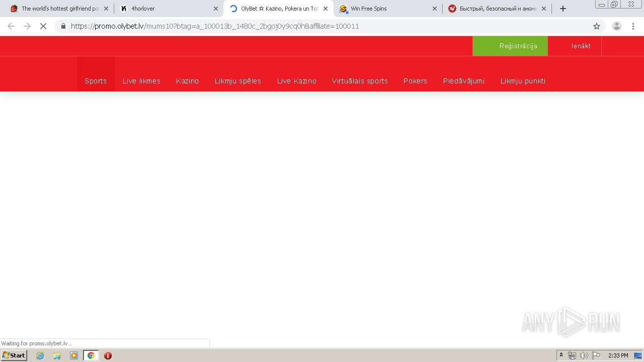View site security lock information
The height and width of the screenshot is (362, 644).
[x=63, y=26]
